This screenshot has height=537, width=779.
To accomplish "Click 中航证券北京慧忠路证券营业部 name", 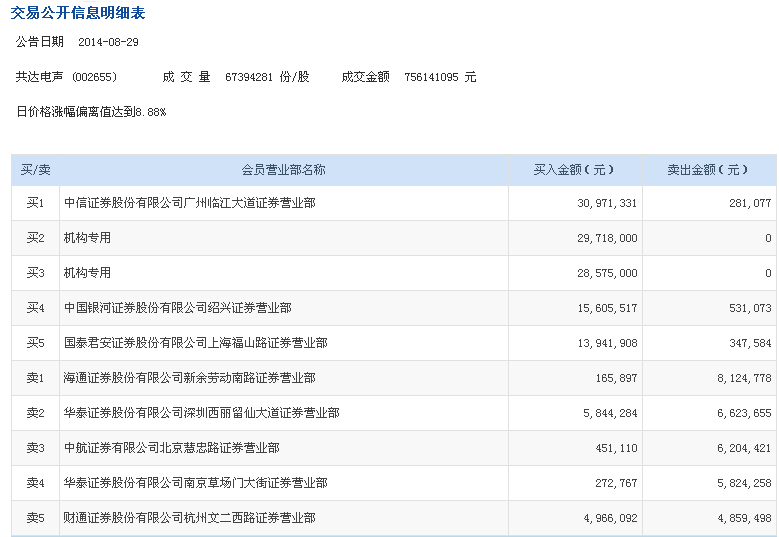I will 172,448.
